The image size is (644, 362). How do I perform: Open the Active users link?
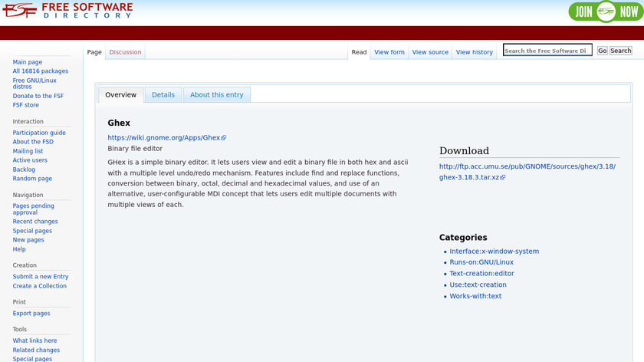pyautogui.click(x=30, y=160)
